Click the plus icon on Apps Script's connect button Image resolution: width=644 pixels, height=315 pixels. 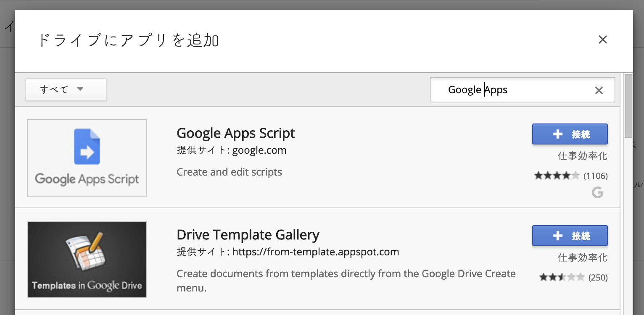coord(557,134)
